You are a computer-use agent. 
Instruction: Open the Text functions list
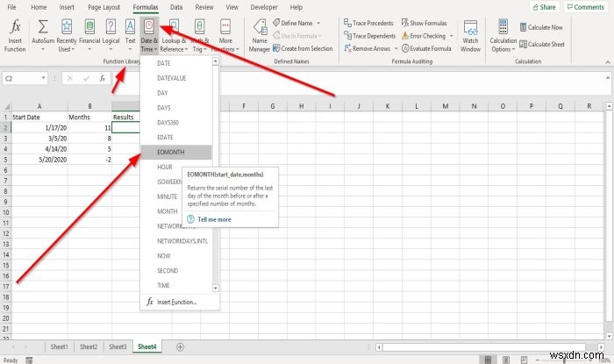pos(130,35)
